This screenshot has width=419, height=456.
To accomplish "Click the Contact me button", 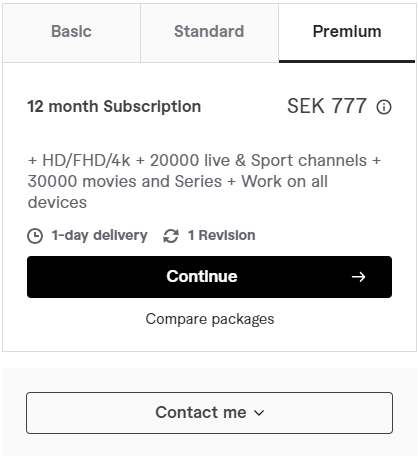I will point(209,413).
